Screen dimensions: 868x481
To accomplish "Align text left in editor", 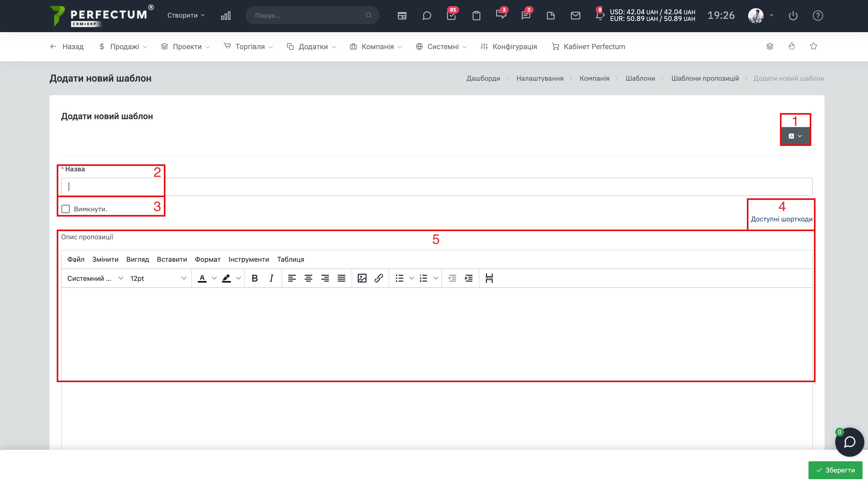I will [x=292, y=278].
